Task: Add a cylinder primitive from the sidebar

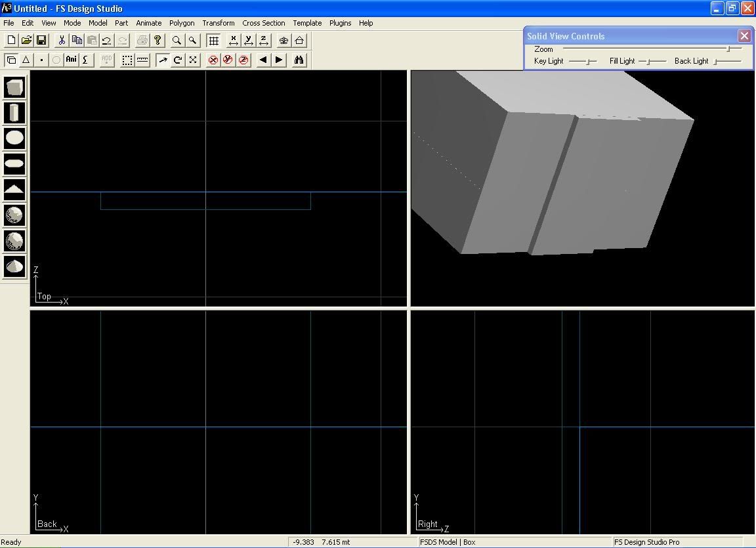Action: (x=14, y=113)
